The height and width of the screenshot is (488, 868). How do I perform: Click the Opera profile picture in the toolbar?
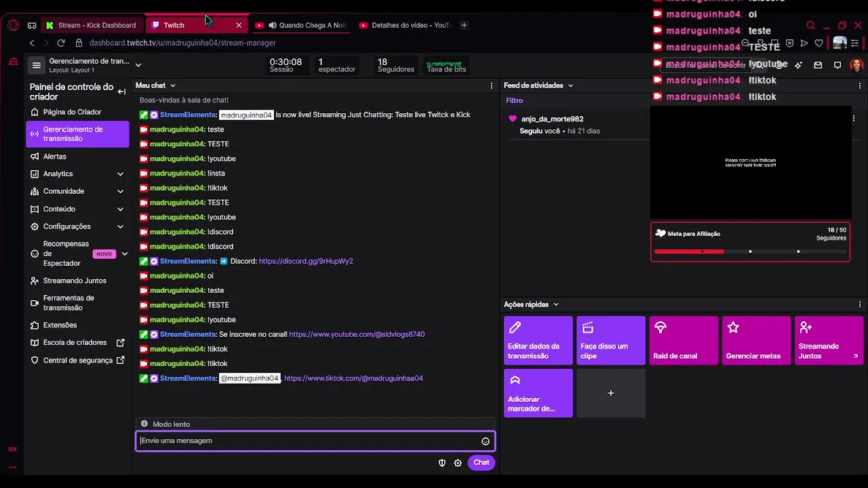click(840, 43)
